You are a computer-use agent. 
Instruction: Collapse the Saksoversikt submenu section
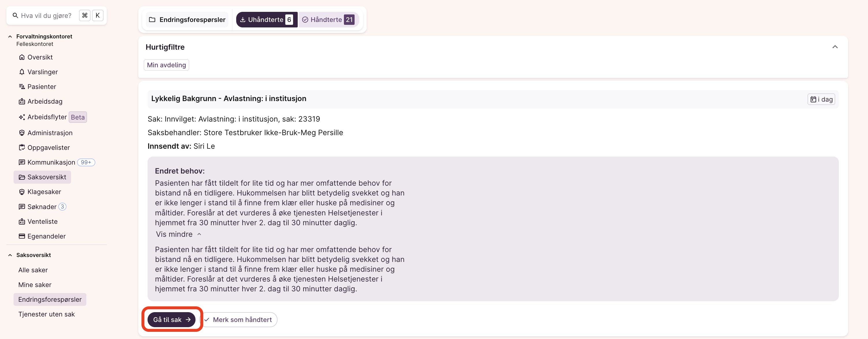(x=10, y=255)
